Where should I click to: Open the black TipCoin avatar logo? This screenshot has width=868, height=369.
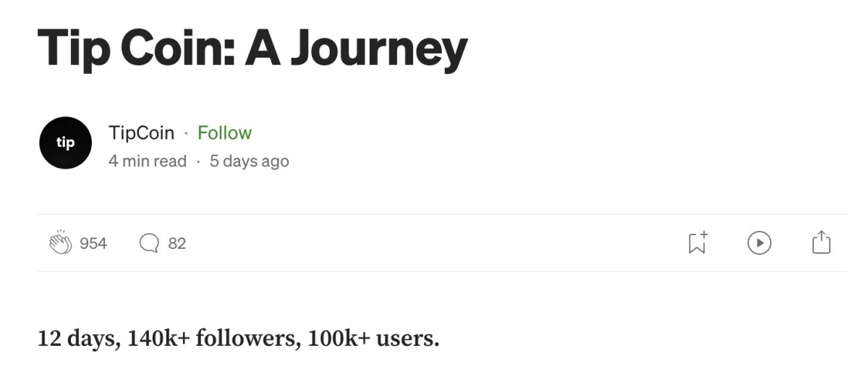65,143
